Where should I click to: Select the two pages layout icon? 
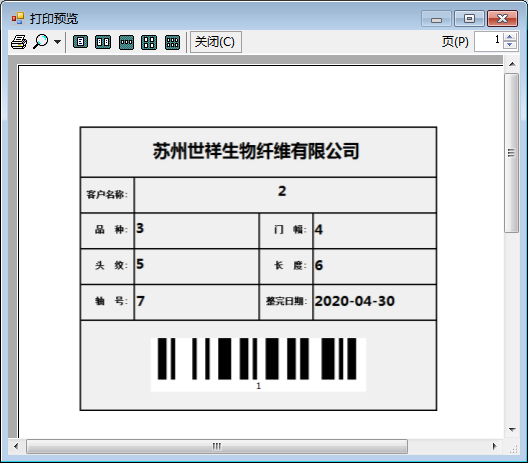(x=103, y=42)
